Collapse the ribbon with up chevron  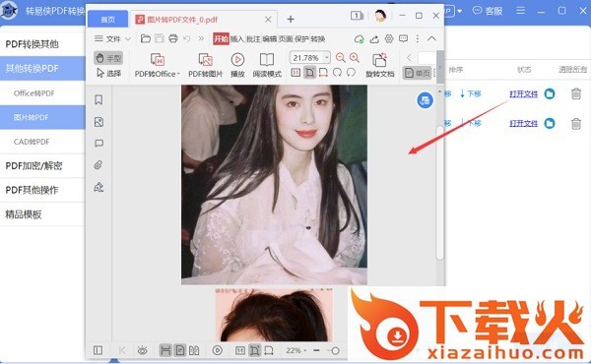coord(432,38)
